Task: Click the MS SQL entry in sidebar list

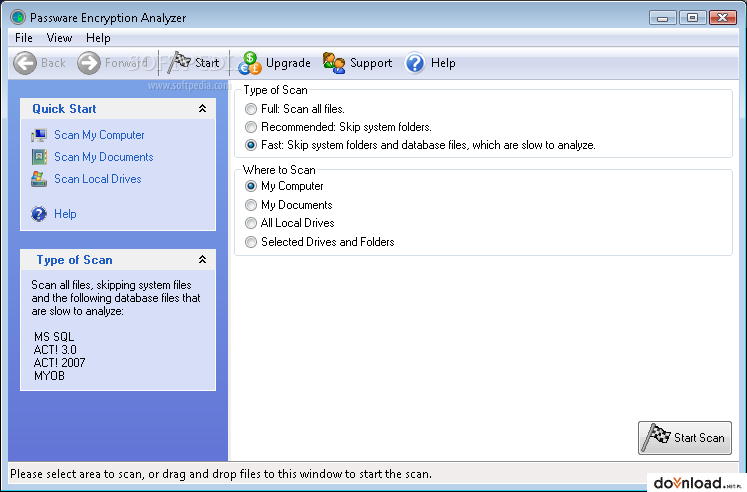Action: 54,337
